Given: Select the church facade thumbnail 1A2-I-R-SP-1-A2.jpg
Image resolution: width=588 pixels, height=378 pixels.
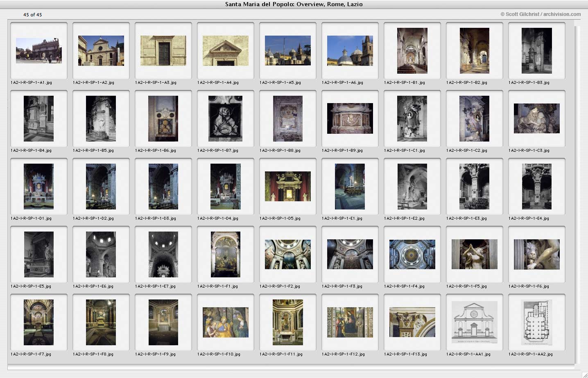Looking at the screenshot, I should (x=101, y=51).
